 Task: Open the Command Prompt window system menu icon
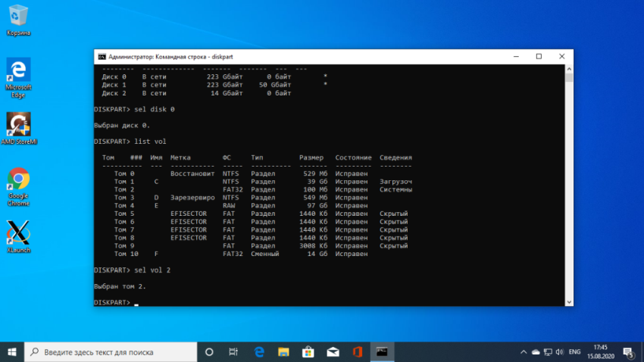102,56
